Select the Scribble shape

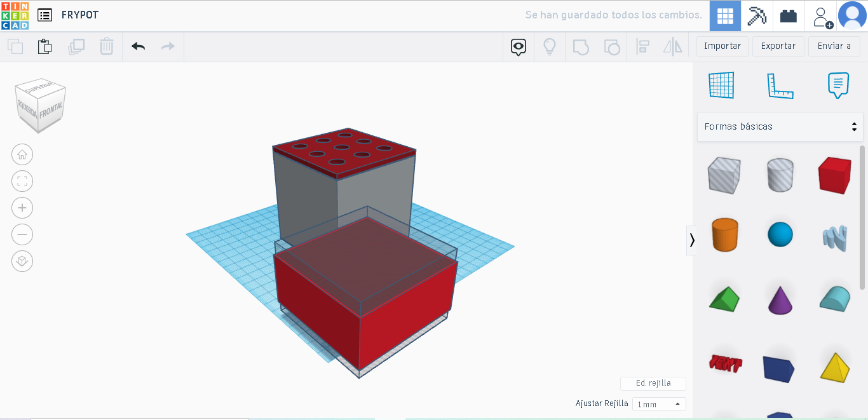[x=835, y=238]
